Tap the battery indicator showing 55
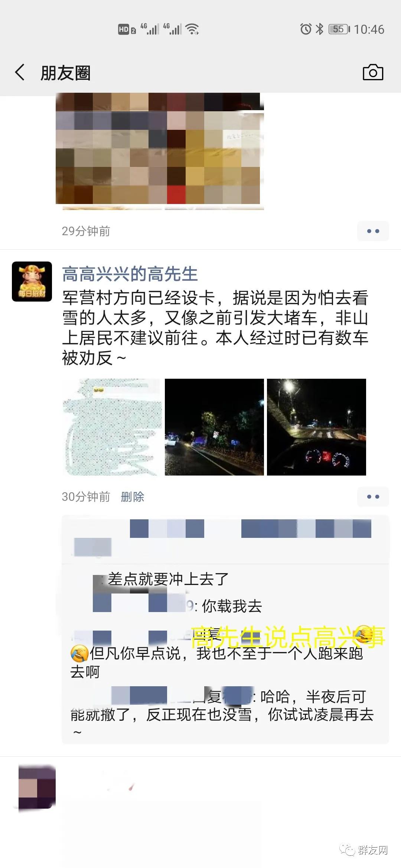Viewport: 401px width, 868px height. [x=339, y=29]
